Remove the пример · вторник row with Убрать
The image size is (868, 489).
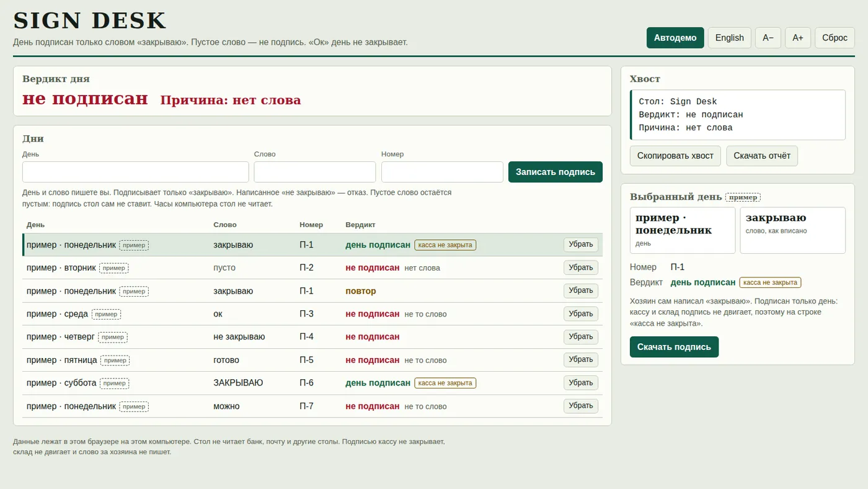[581, 267]
